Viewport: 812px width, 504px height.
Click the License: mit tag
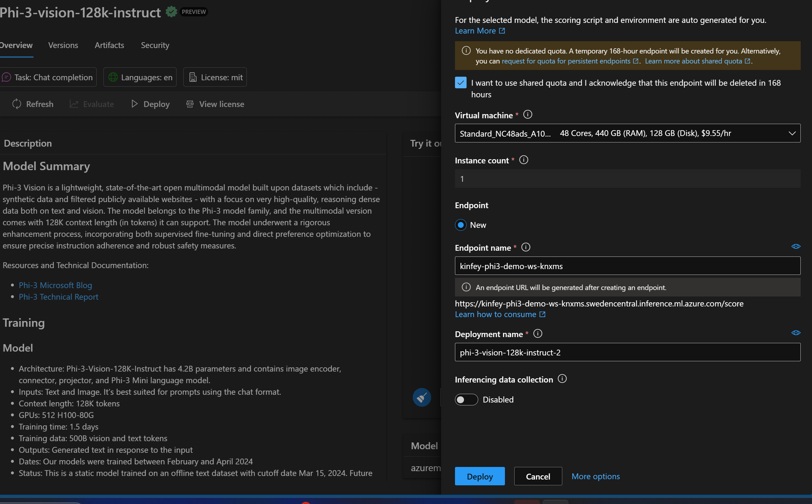pyautogui.click(x=215, y=77)
